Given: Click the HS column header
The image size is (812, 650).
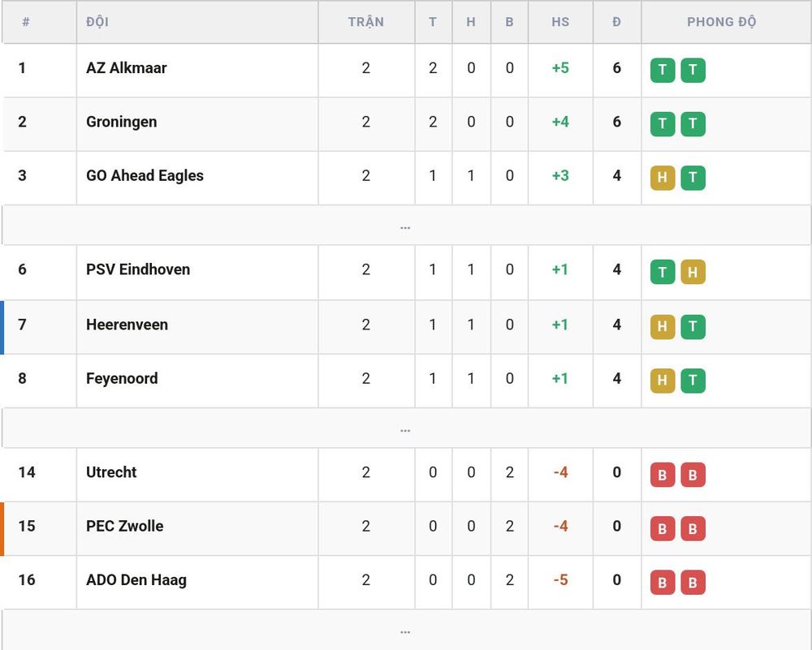Looking at the screenshot, I should (560, 22).
